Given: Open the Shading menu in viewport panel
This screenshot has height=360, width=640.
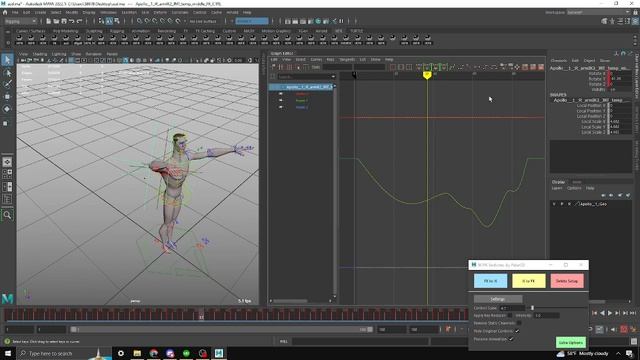Looking at the screenshot, I should (40, 54).
